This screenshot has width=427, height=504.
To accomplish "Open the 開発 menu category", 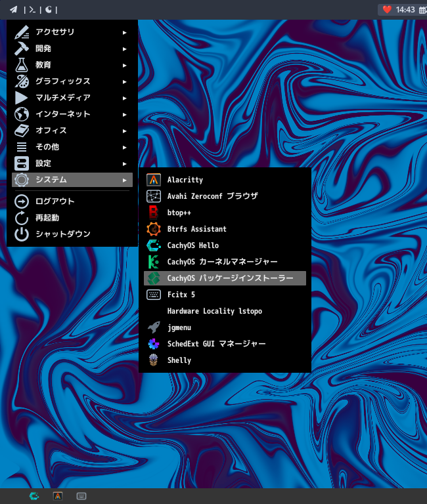I will pos(72,49).
